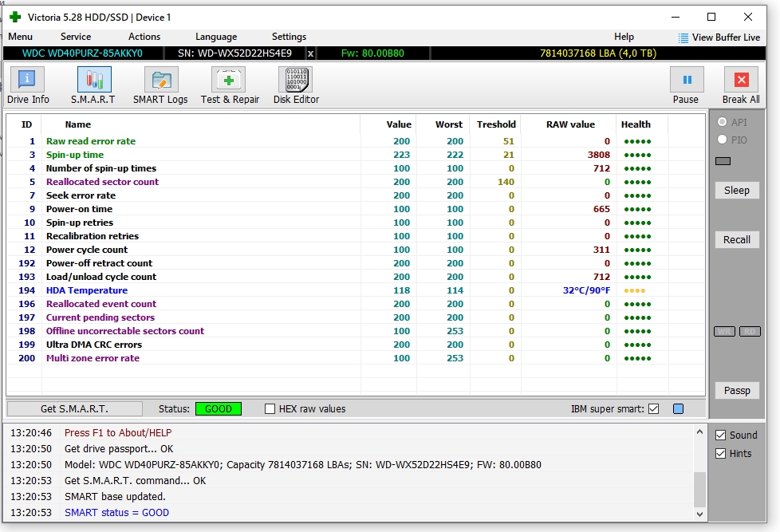Screen dimensions: 780x532
Task: Select the Raw read error rate row
Action: (356, 141)
